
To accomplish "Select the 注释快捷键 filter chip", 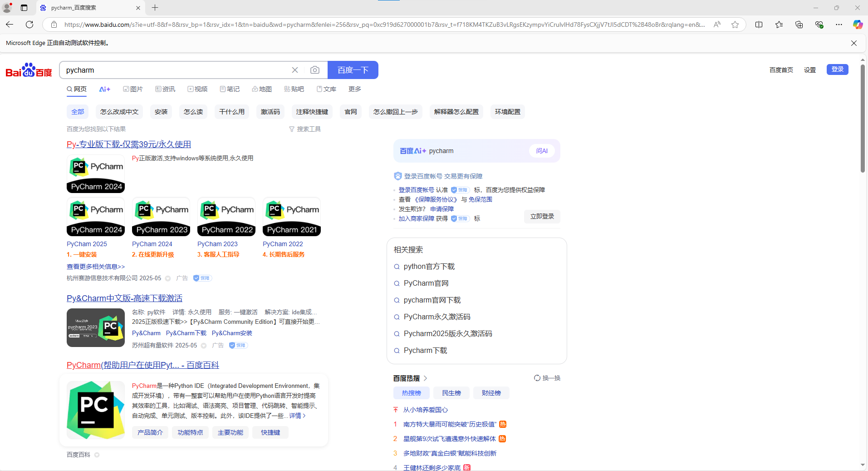I will [312, 112].
